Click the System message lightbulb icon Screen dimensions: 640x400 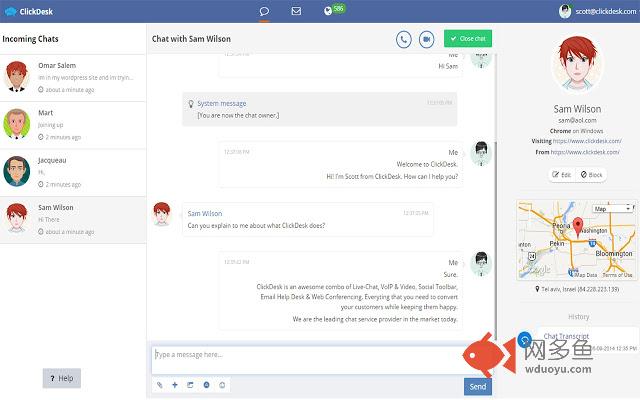click(191, 104)
